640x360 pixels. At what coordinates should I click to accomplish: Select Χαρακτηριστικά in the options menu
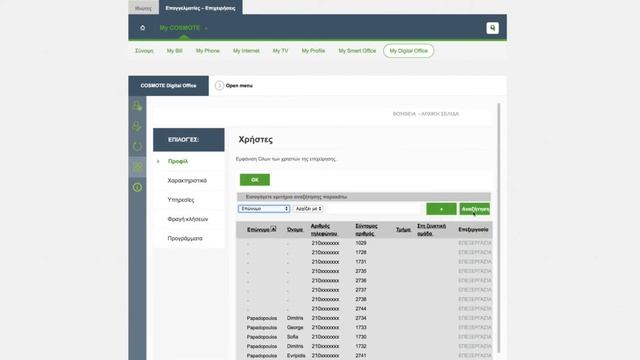[187, 180]
